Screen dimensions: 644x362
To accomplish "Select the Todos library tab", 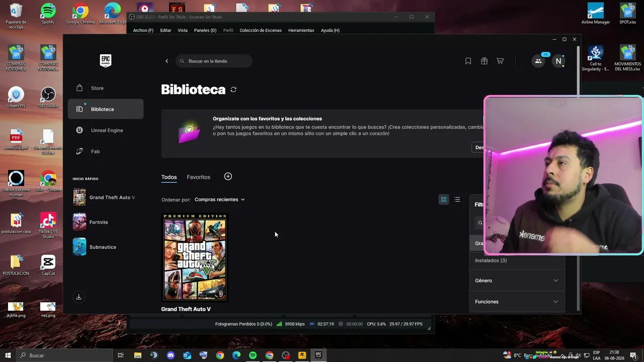I will (169, 177).
